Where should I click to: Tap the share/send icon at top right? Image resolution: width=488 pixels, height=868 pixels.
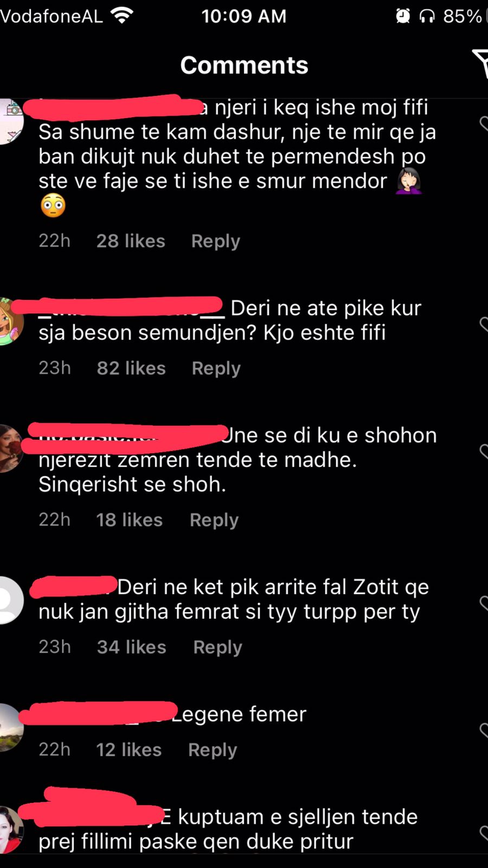(481, 63)
